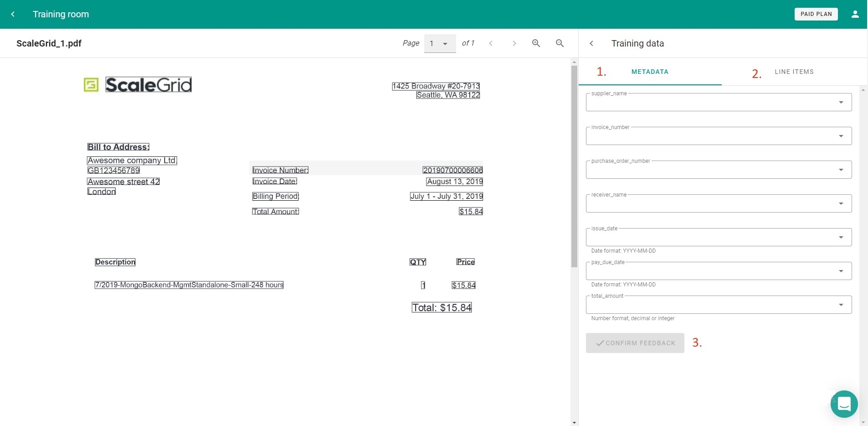Open the page number dropdown
The image size is (868, 426).
click(440, 44)
